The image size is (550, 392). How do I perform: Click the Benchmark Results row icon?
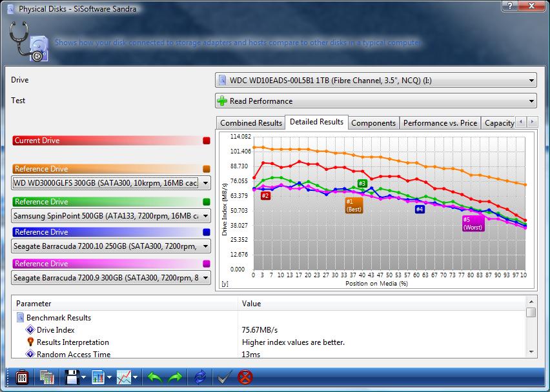[21, 317]
